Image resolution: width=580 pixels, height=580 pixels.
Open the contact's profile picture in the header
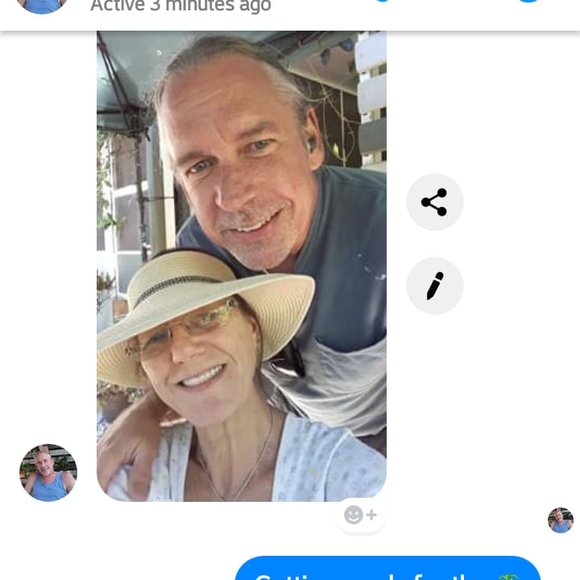[42, 6]
